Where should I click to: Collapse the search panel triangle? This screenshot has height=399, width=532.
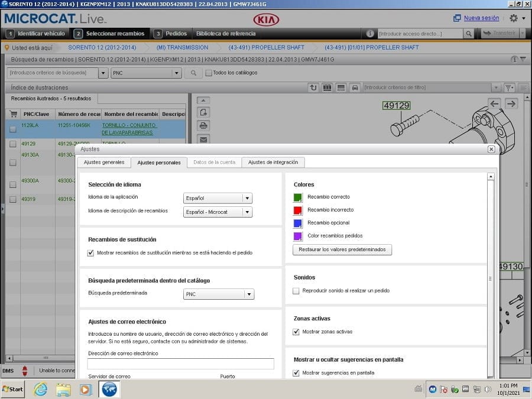[x=523, y=59]
